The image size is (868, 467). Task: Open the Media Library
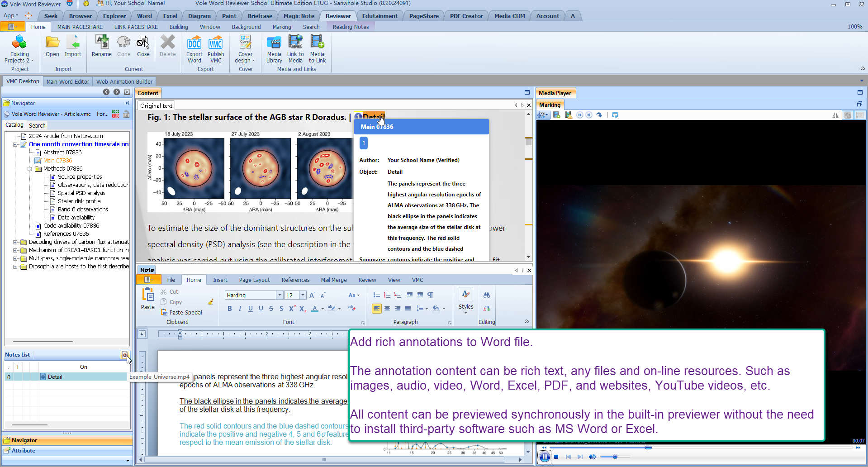click(274, 49)
